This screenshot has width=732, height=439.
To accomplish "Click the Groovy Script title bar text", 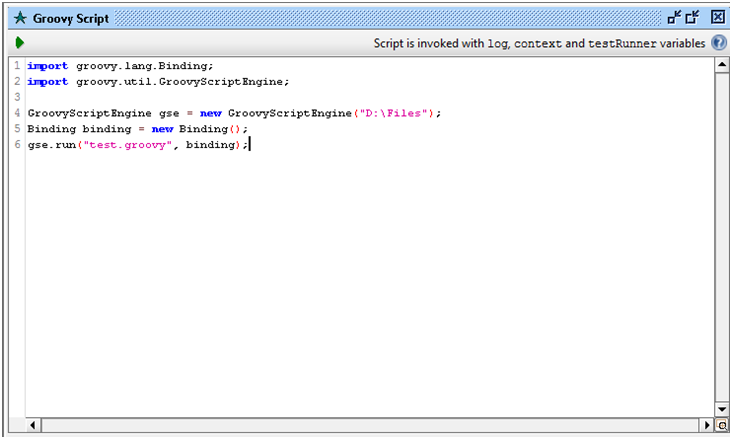I will (x=70, y=18).
